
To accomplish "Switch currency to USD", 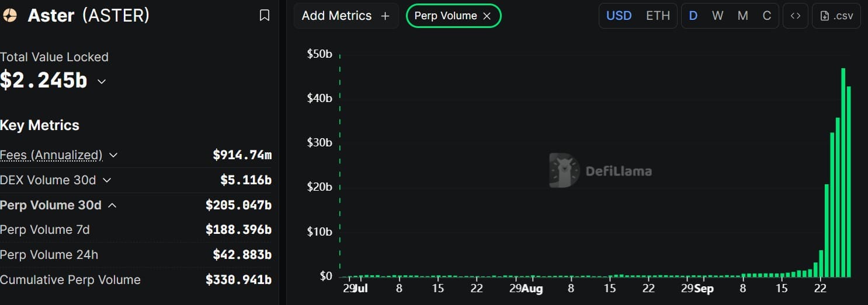I will pos(619,16).
